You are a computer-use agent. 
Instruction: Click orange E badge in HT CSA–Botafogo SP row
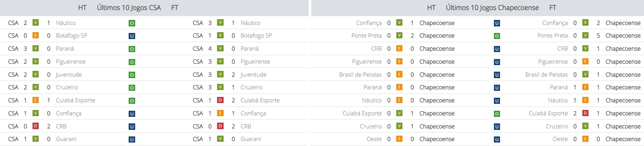(36, 36)
